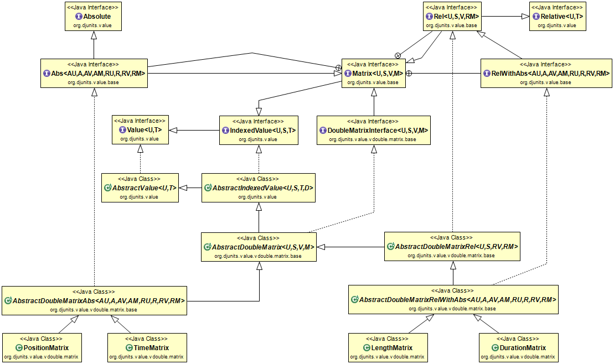The image size is (614, 364).
Task: Select the Abs<AU,A,AV,AM,RU,R,RV,RM> interface name
Action: [x=97, y=74]
